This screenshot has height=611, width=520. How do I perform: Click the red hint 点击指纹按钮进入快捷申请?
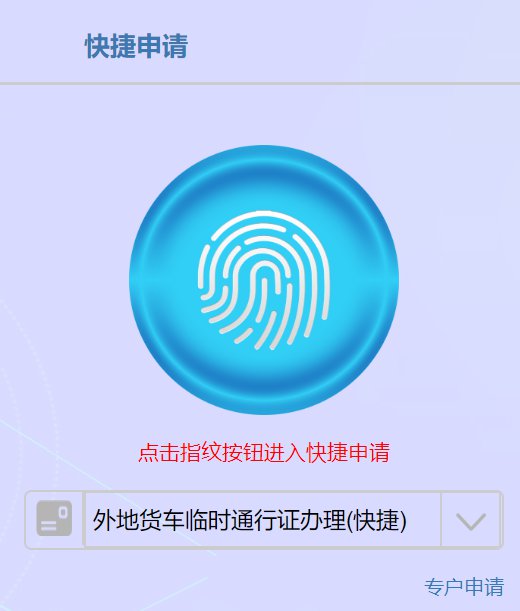tap(264, 452)
